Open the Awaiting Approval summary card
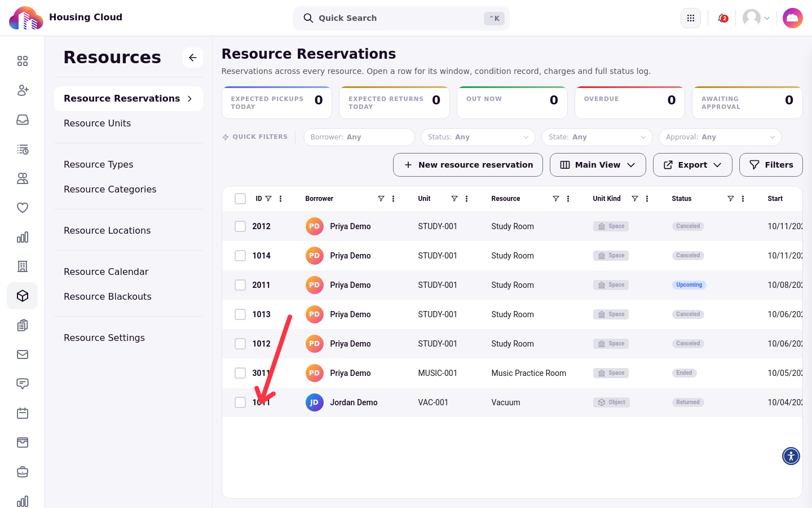The height and width of the screenshot is (508, 812). (748, 103)
